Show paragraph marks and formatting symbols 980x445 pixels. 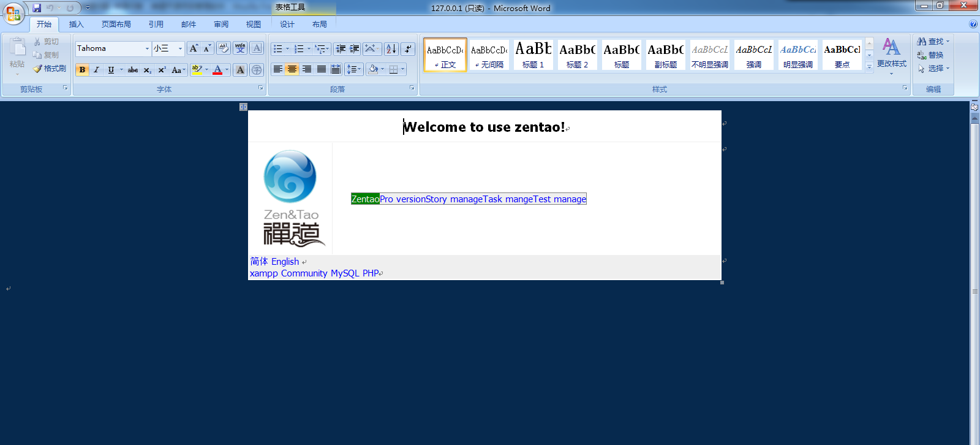[x=408, y=49]
